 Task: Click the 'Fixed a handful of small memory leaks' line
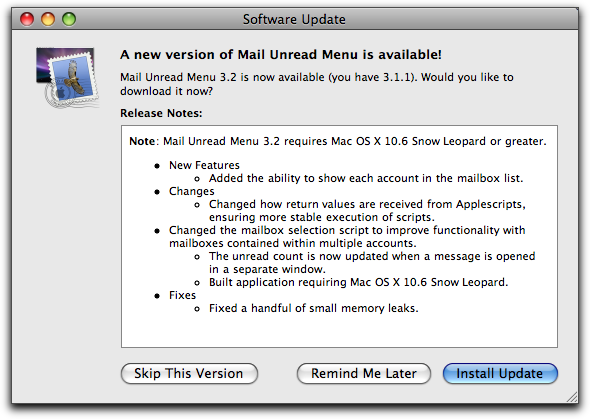314,308
